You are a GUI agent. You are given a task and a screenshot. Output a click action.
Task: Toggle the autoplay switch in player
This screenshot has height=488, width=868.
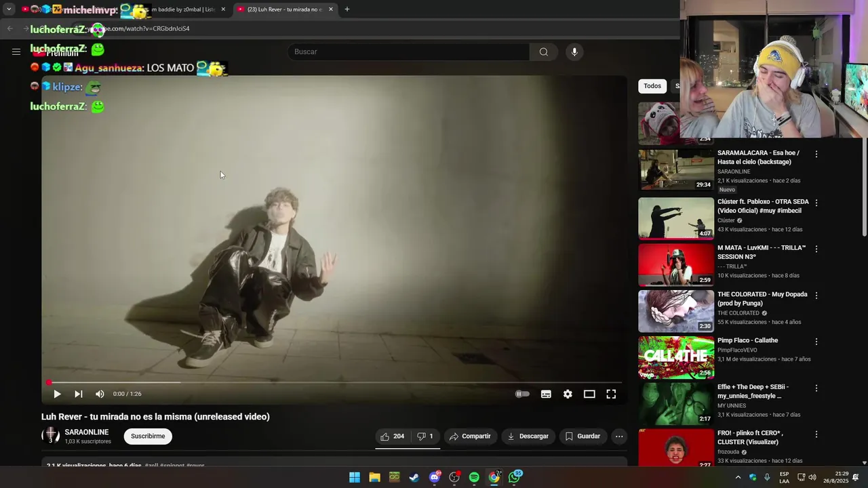(522, 394)
